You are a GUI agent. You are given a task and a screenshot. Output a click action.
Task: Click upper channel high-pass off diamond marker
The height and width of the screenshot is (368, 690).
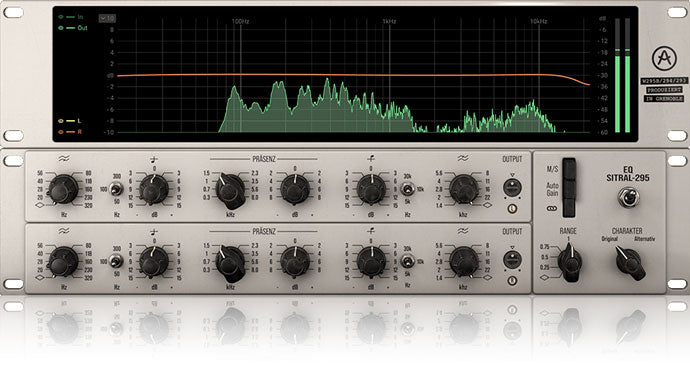point(40,206)
